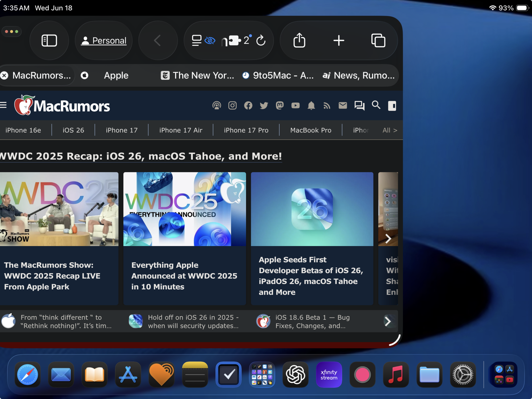Show the tab overview grid
This screenshot has width=532, height=399.
[378, 41]
